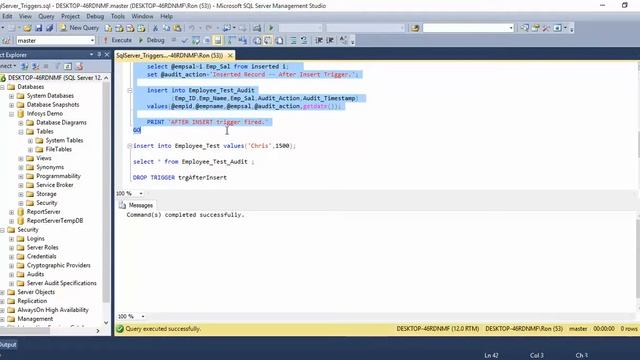Click the DROP TRIGGER trgAfterInsert line
Viewport: 640px width, 360px height.
[x=180, y=178]
